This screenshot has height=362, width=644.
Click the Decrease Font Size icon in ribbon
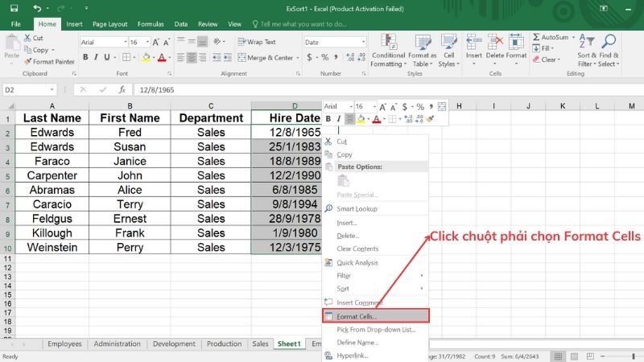click(x=167, y=43)
